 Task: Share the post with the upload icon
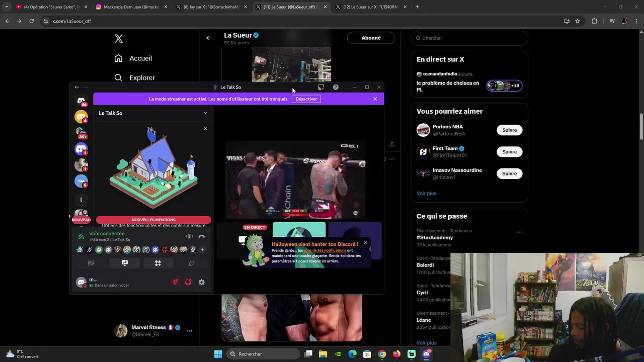click(x=391, y=144)
